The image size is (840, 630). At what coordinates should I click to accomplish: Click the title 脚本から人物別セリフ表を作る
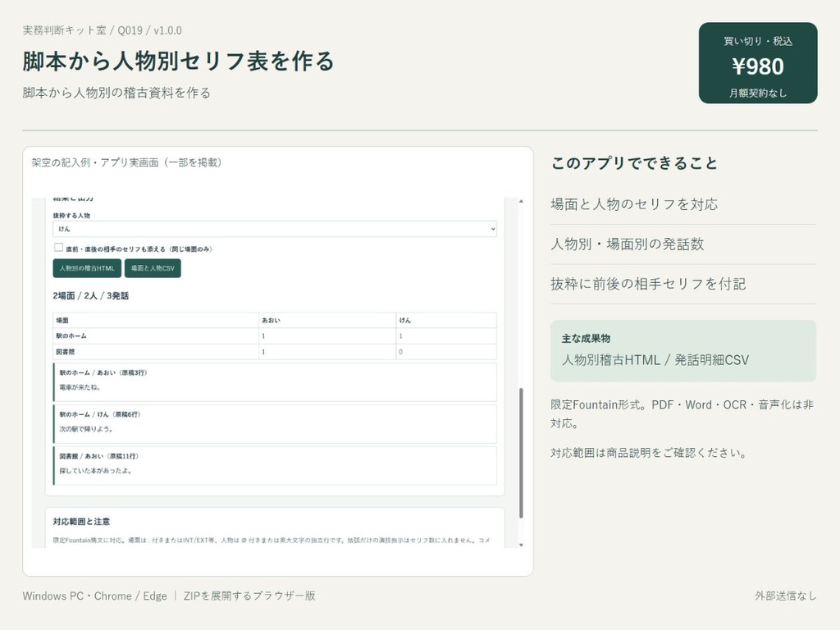click(x=178, y=61)
